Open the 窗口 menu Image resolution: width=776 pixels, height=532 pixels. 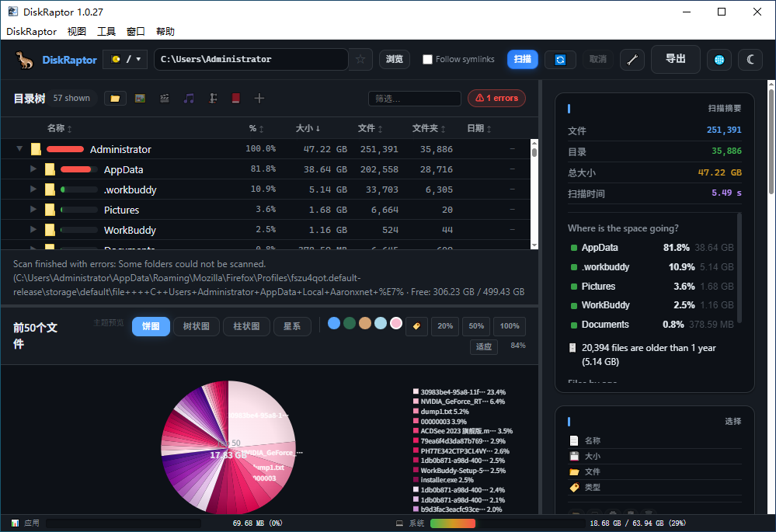[x=136, y=32]
